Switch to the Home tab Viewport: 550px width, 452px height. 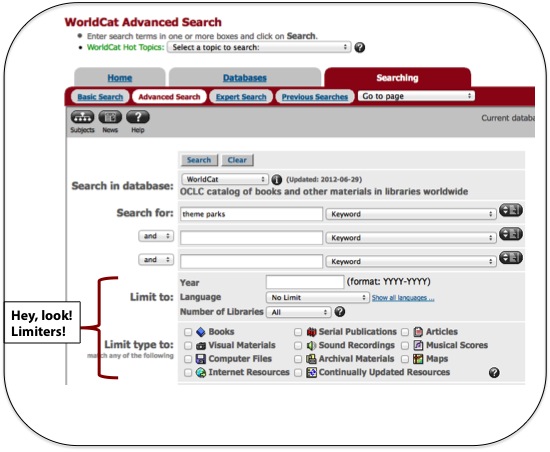tap(120, 77)
